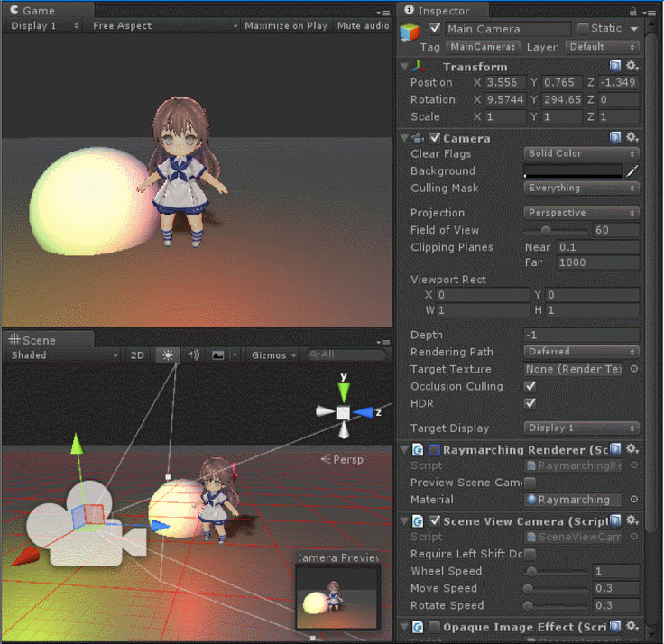Open Target Texture object picker

tap(634, 369)
